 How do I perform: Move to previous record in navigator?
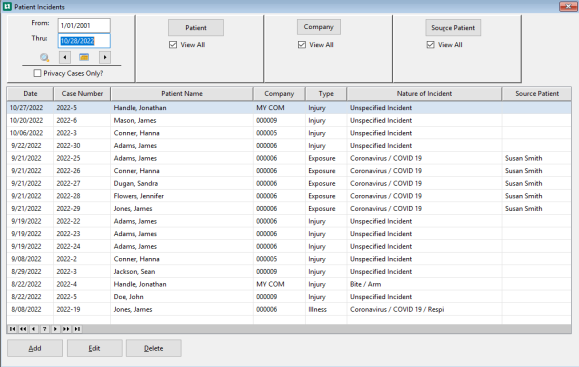click(34, 329)
